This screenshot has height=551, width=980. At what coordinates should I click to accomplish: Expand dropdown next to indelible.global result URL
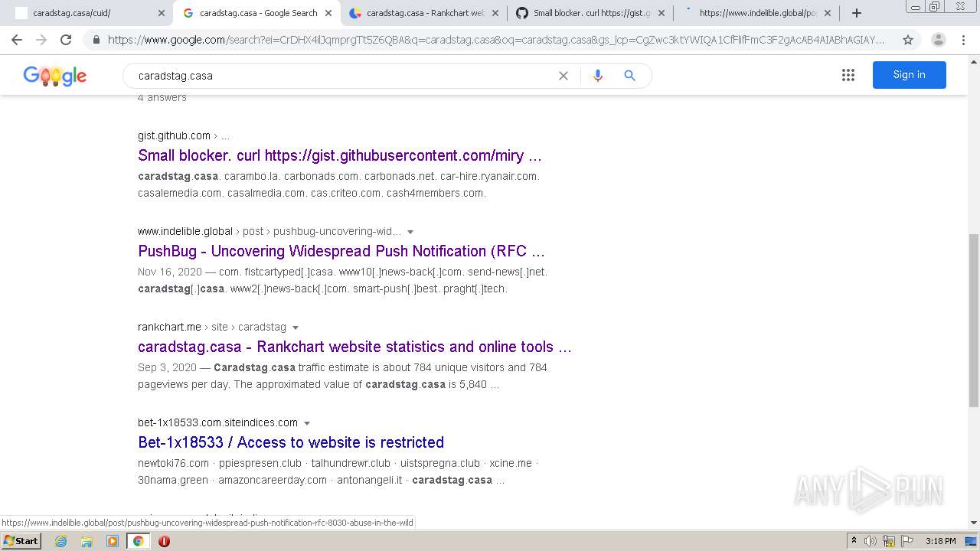410,232
